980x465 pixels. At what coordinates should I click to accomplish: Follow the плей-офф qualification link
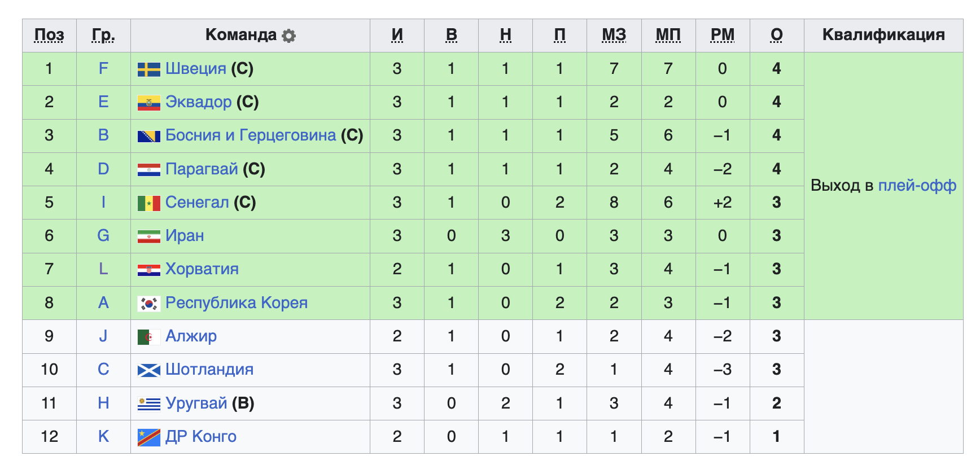[x=917, y=185]
